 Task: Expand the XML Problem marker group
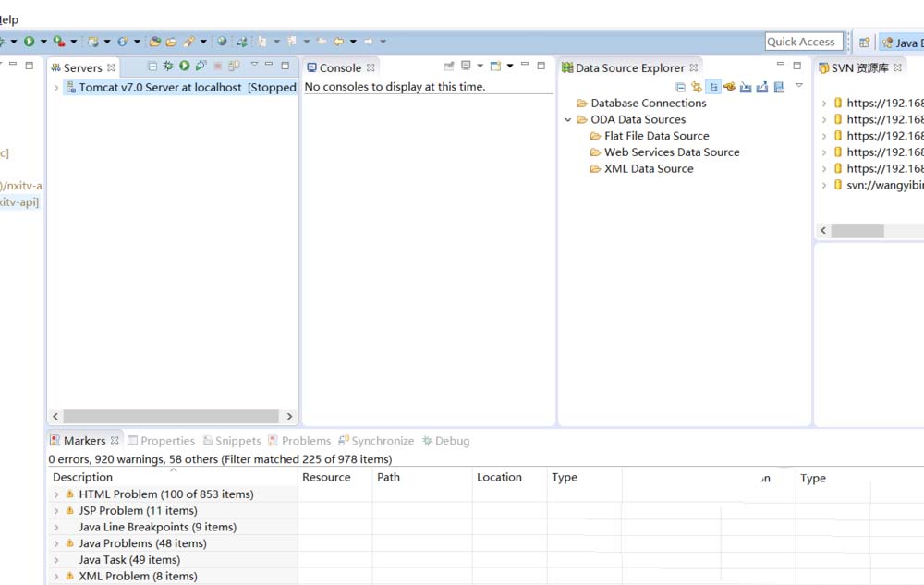[x=56, y=577]
